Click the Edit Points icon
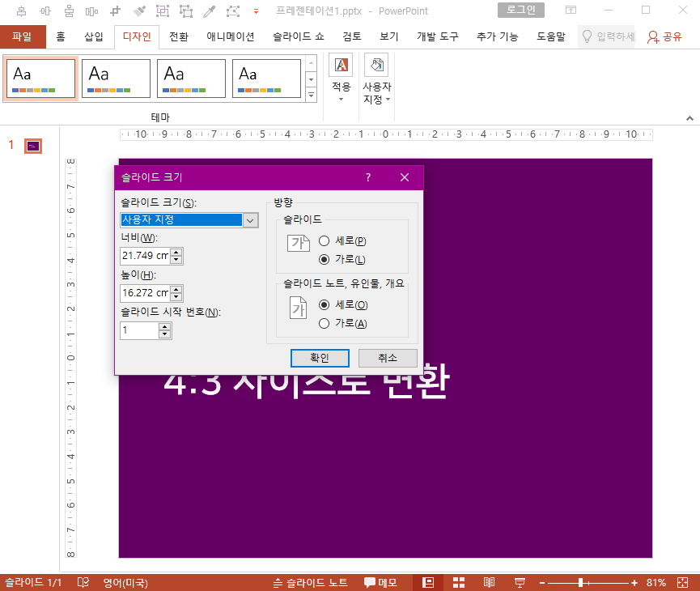The height and width of the screenshot is (591, 700). [232, 11]
